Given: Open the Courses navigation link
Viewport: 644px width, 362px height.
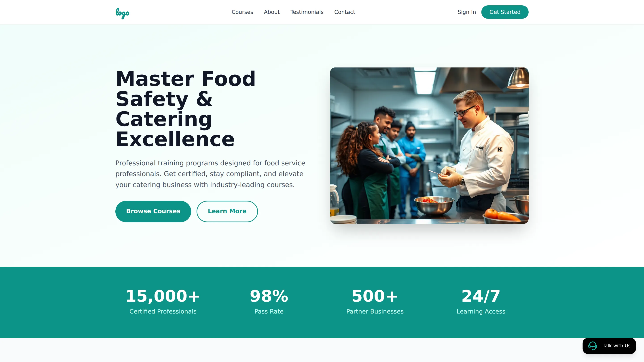Looking at the screenshot, I should click(x=242, y=12).
